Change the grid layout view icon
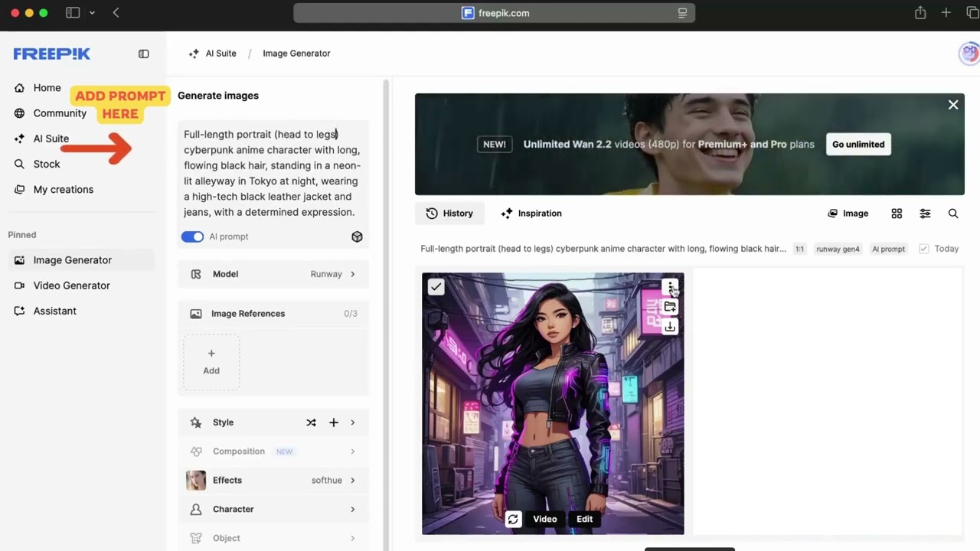The height and width of the screenshot is (551, 980). [x=897, y=214]
